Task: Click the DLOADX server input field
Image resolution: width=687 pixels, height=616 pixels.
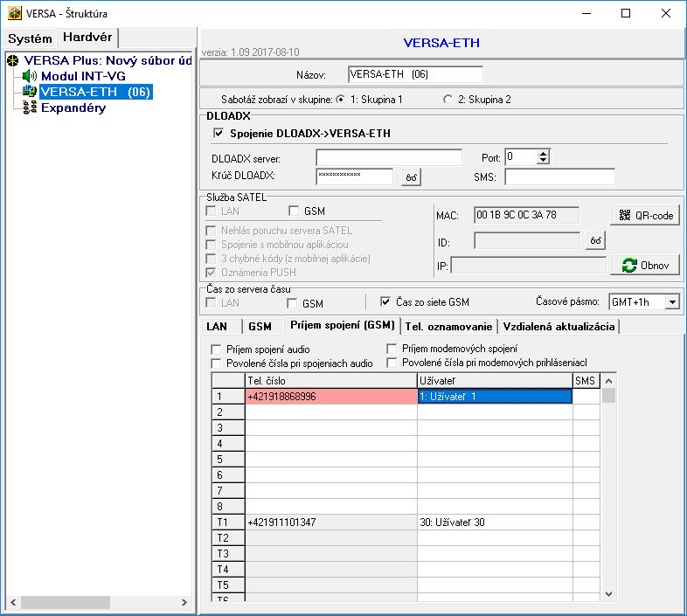Action: [x=389, y=158]
